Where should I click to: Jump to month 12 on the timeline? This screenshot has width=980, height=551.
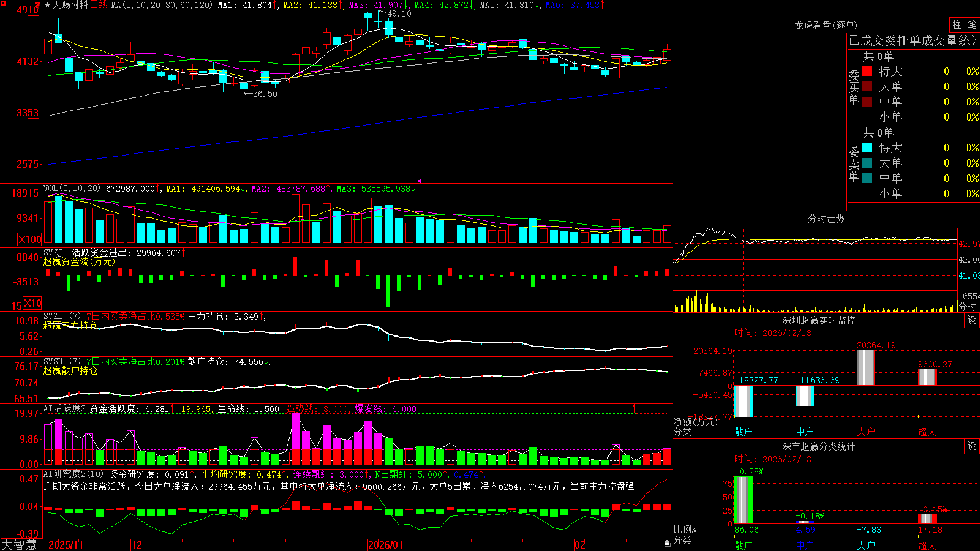click(x=137, y=545)
